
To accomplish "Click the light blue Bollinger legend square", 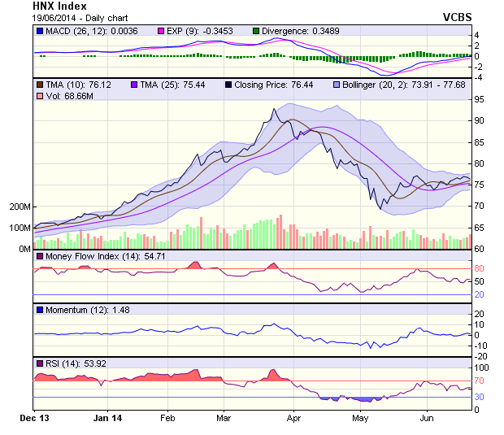I will pyautogui.click(x=335, y=85).
